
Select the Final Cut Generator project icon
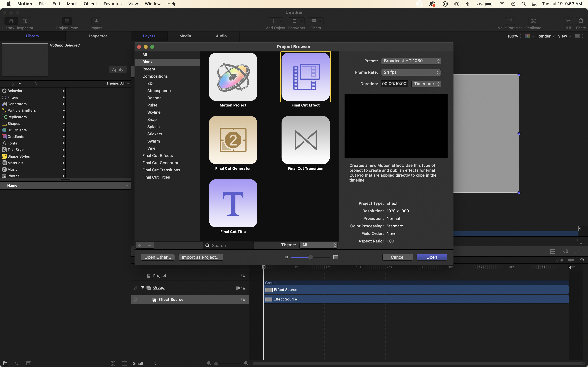[x=233, y=140]
